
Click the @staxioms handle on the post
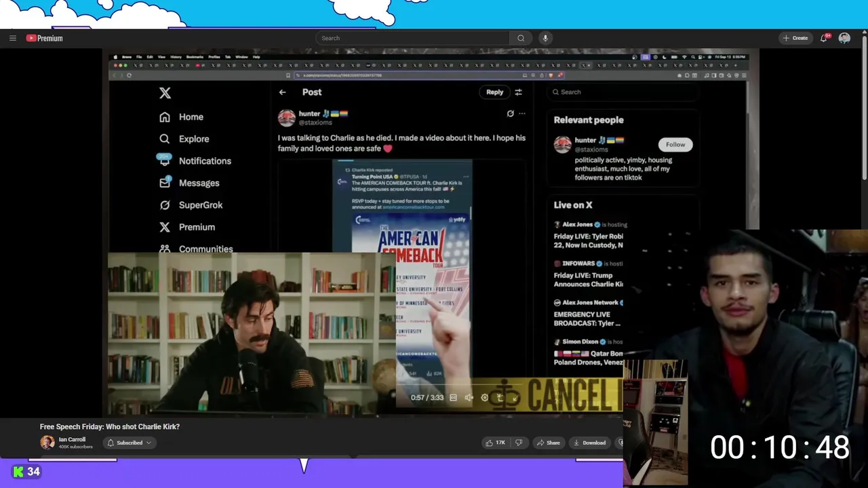(315, 123)
